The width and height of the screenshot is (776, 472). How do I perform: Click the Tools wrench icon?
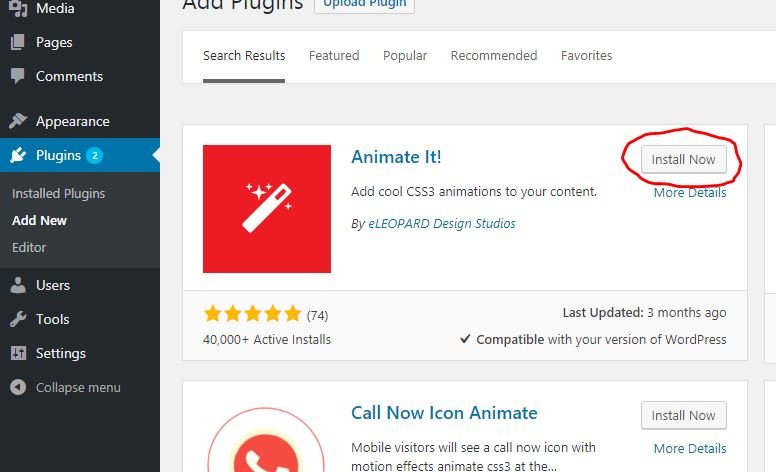pyautogui.click(x=18, y=319)
